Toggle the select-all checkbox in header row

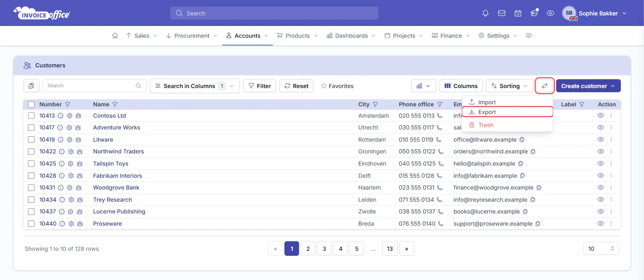[x=31, y=104]
